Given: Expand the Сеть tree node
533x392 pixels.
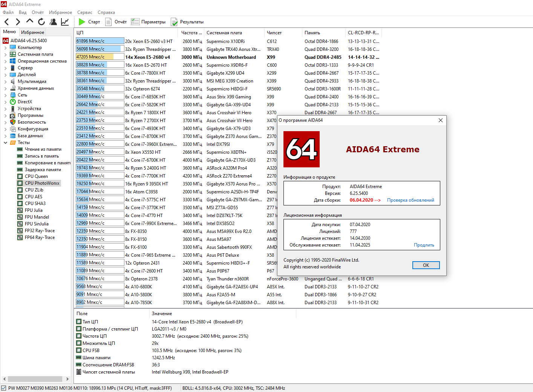Looking at the screenshot, I should 5,95.
